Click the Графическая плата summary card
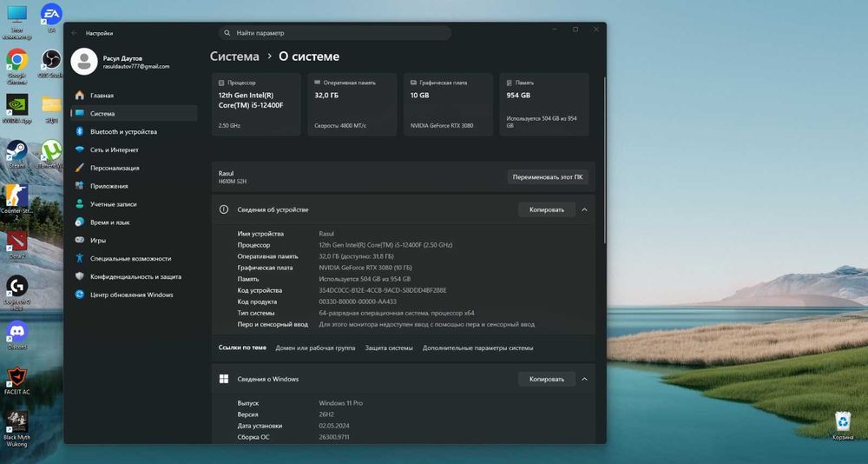 click(x=448, y=104)
